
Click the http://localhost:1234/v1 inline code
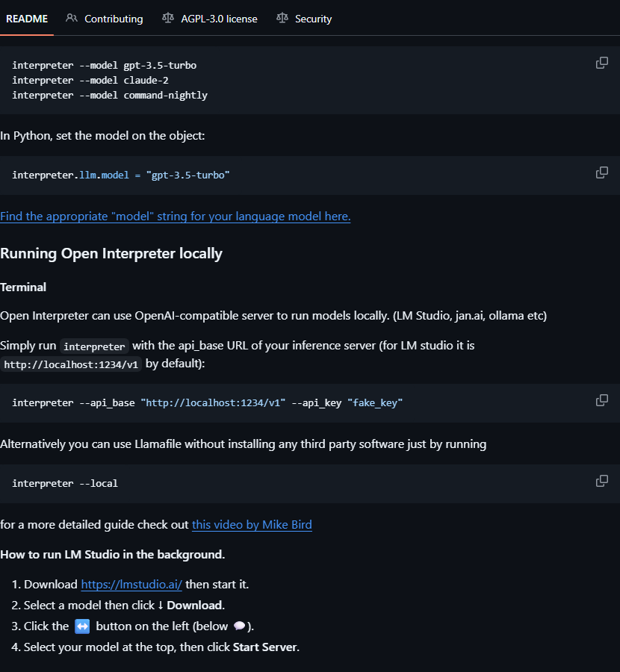[x=71, y=364]
